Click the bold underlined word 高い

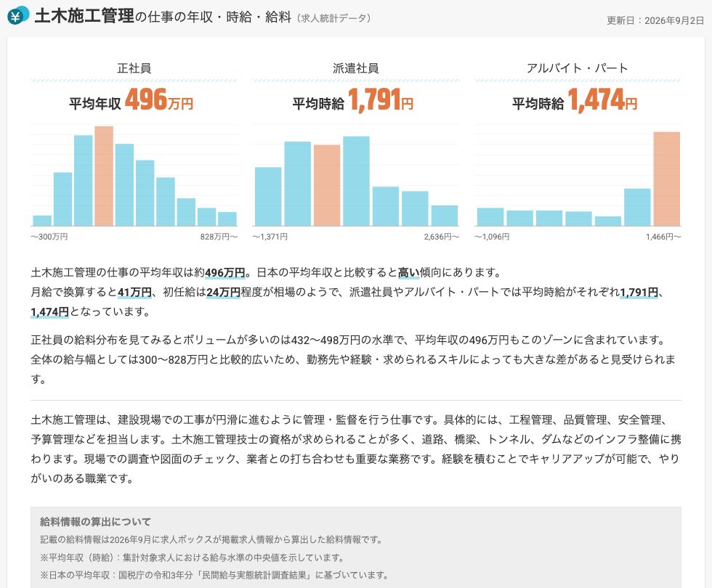408,273
